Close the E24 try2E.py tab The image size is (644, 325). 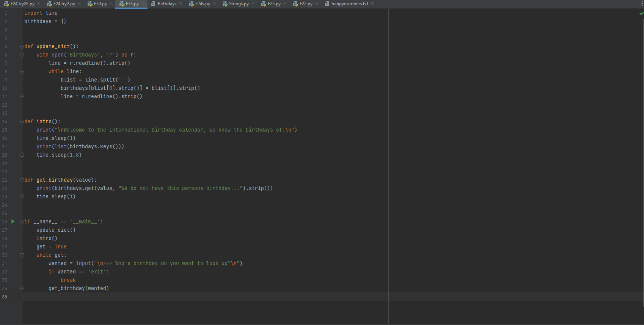39,4
